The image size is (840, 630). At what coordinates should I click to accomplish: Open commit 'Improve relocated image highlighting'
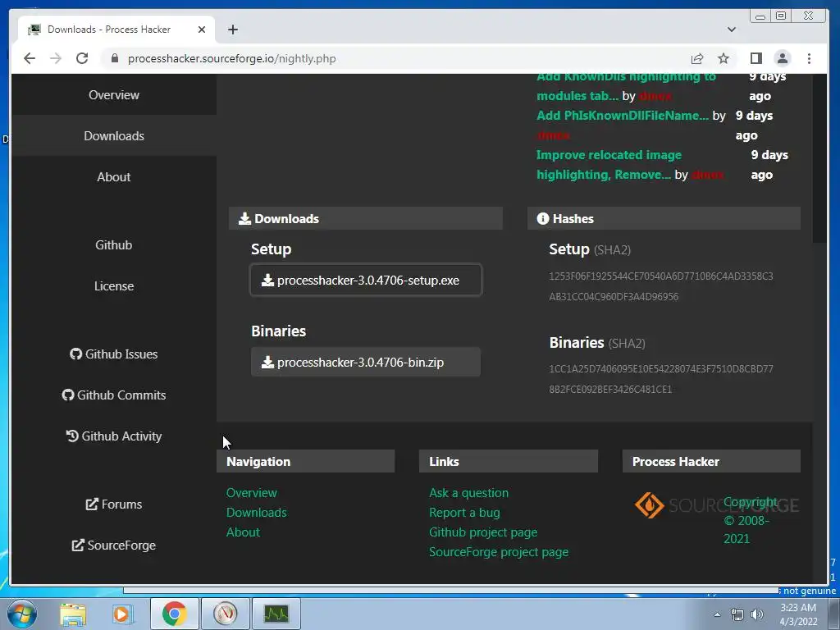click(x=609, y=165)
